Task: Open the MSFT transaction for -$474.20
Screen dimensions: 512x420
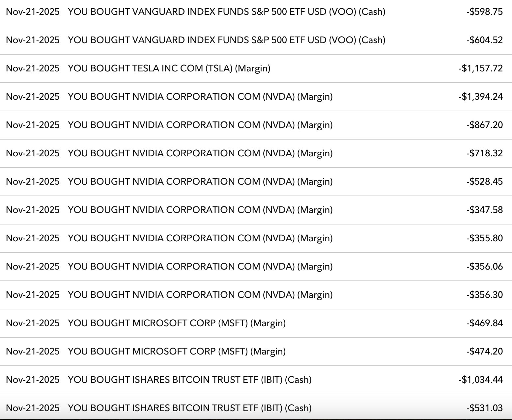Action: (x=177, y=352)
